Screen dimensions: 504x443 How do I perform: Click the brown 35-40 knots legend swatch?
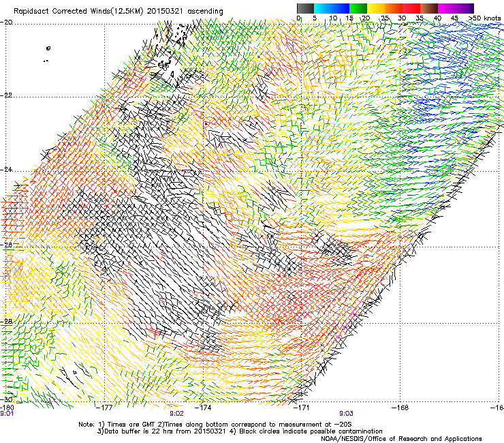click(429, 8)
